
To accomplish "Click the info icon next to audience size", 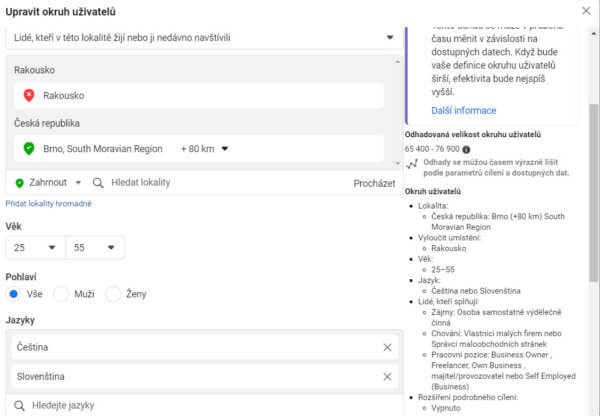I will [x=466, y=149].
